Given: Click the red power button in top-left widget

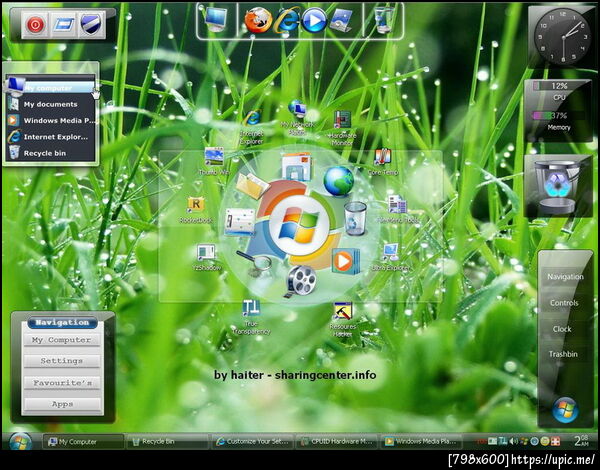Looking at the screenshot, I should (x=35, y=25).
